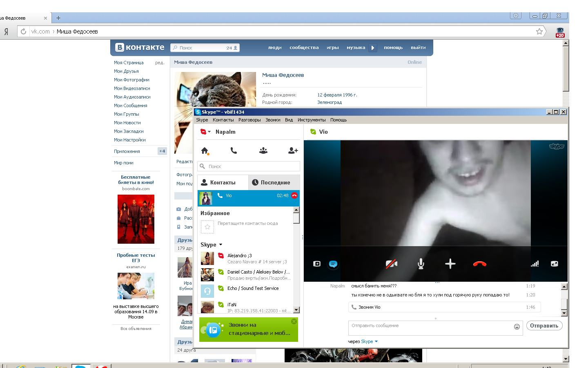Open Мои Аудиозаписи link
This screenshot has height=368, width=588.
point(132,97)
